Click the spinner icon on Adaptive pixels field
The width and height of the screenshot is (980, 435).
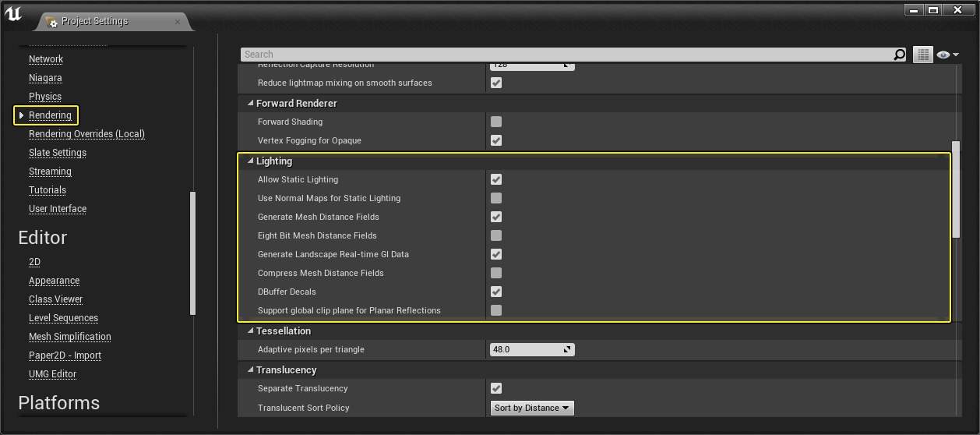[567, 349]
